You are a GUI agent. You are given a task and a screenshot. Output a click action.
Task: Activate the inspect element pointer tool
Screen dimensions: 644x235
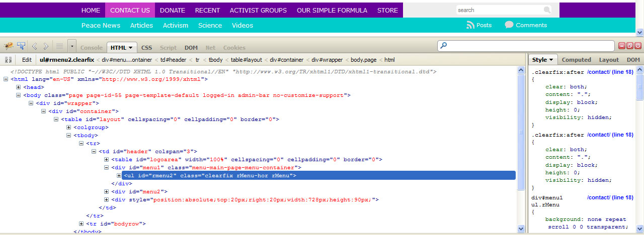[x=21, y=46]
